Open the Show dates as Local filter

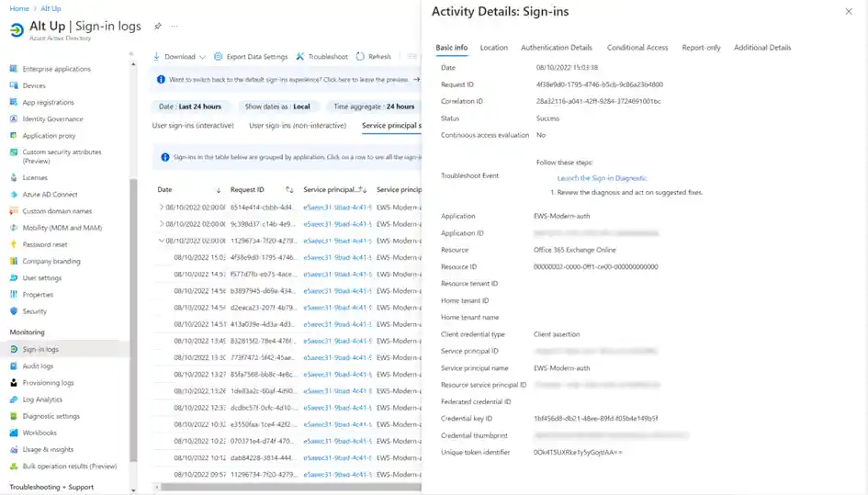point(277,107)
